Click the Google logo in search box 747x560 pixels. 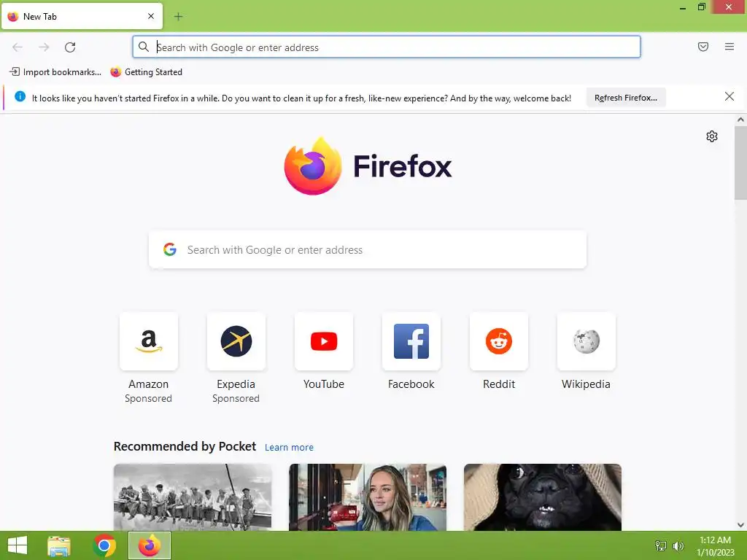pos(170,249)
